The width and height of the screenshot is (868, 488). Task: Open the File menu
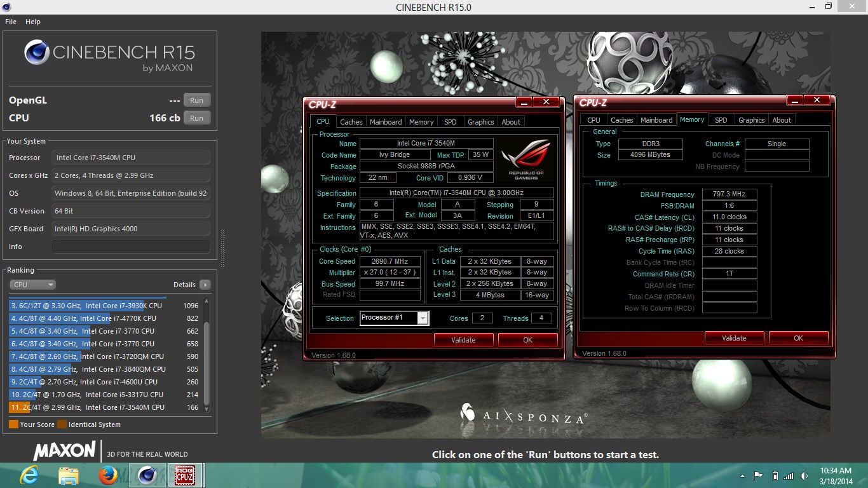point(10,22)
